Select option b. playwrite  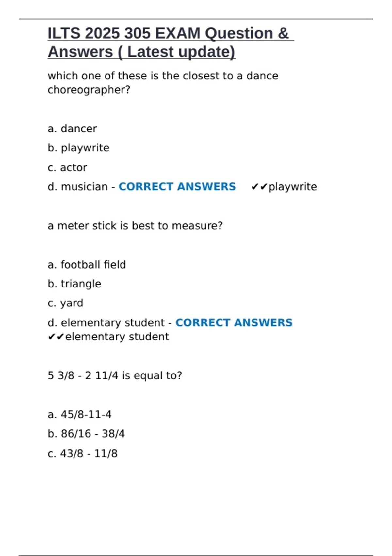(78, 148)
